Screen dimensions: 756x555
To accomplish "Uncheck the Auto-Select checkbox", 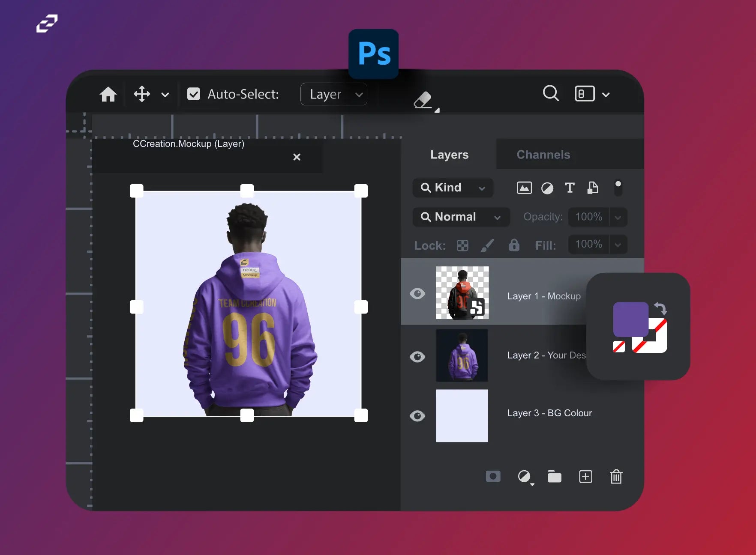I will (194, 94).
